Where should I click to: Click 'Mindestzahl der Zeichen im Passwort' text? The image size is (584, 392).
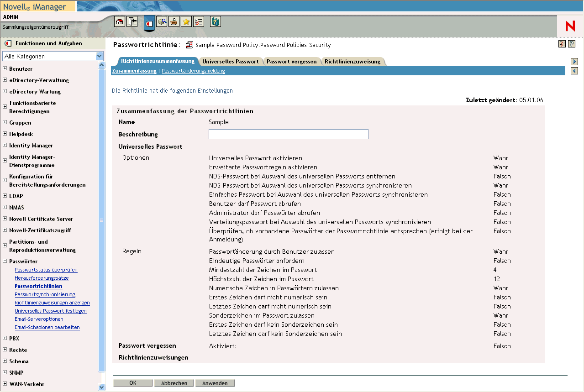263,270
